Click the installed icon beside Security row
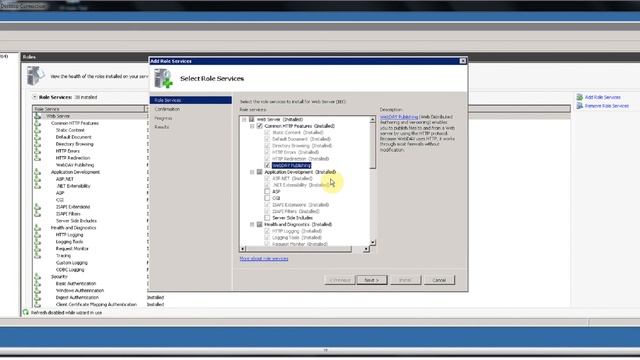 click(38, 277)
